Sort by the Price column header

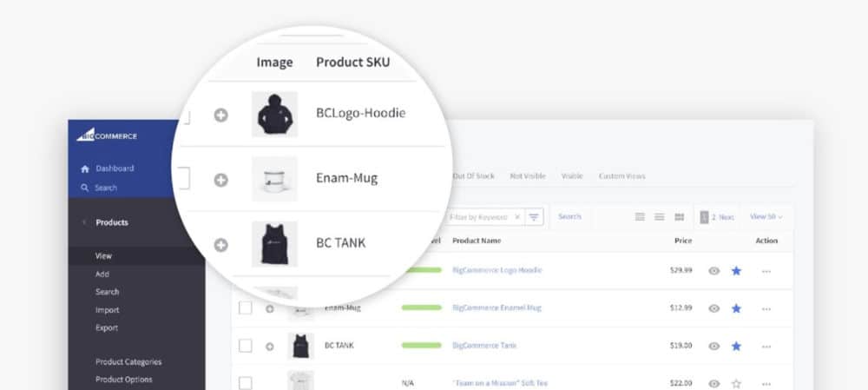tap(682, 241)
